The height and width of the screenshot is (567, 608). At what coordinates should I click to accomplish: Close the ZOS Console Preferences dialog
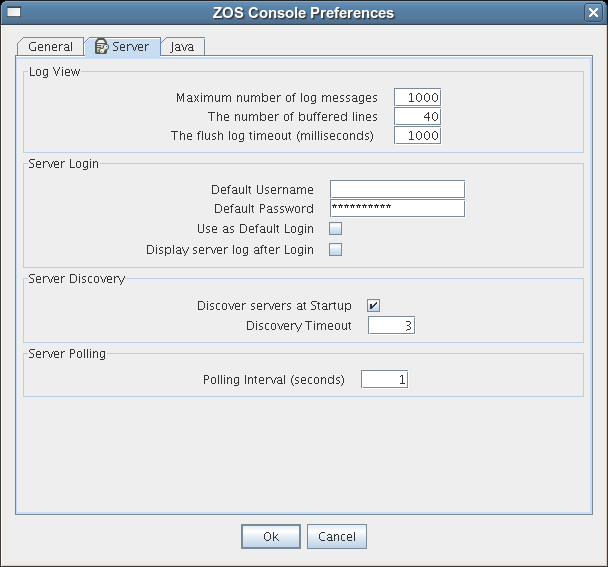(593, 13)
